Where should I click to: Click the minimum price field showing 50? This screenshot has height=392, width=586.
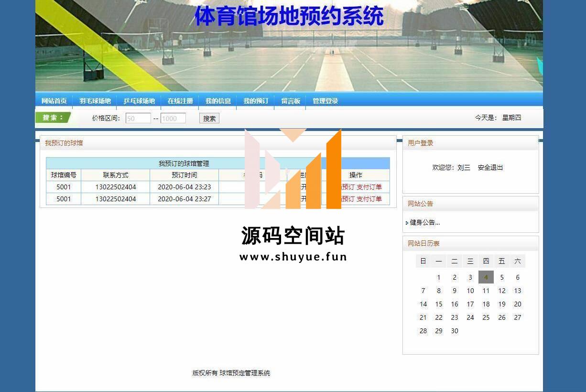138,119
